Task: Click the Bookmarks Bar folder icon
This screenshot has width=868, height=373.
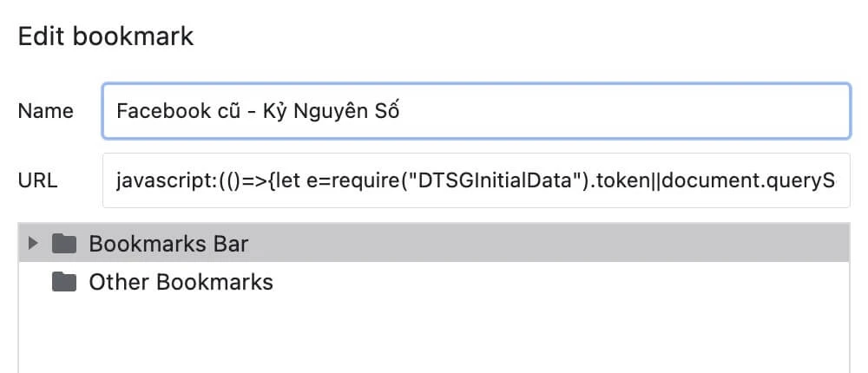Action: click(64, 244)
